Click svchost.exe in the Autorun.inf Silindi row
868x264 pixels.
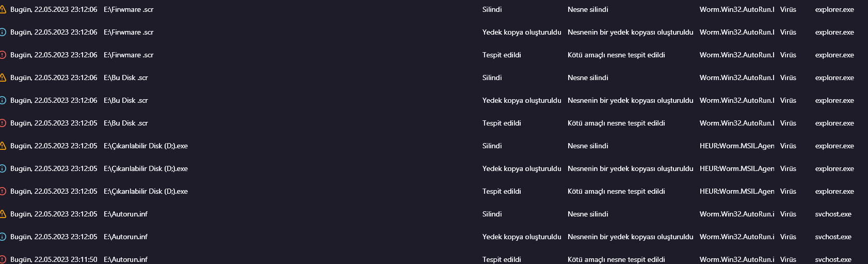pyautogui.click(x=833, y=214)
